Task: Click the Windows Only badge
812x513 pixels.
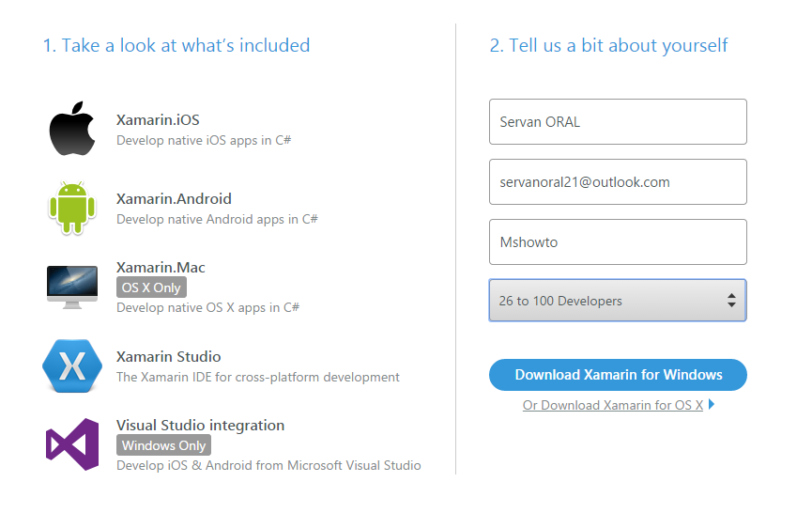Action: [163, 445]
